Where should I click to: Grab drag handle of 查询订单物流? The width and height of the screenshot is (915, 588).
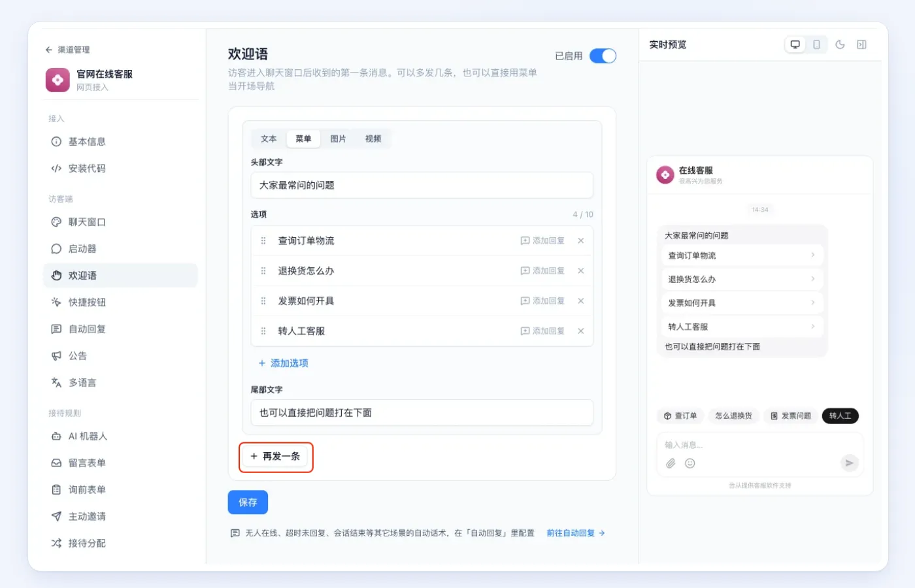pyautogui.click(x=263, y=240)
